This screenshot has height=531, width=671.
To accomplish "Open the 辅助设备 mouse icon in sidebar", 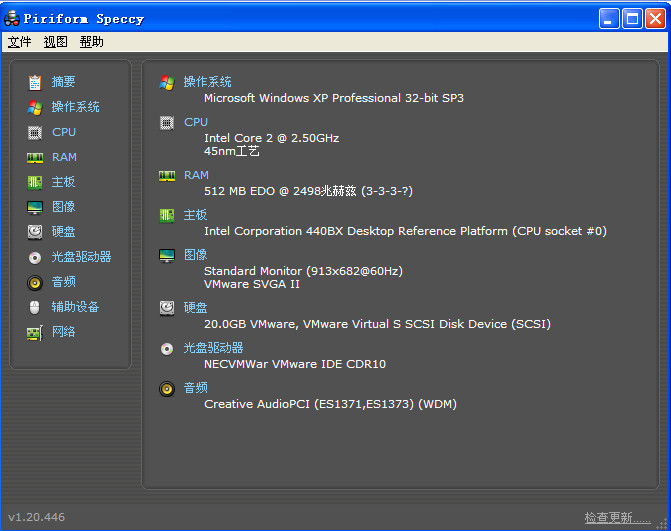I will tap(35, 307).
